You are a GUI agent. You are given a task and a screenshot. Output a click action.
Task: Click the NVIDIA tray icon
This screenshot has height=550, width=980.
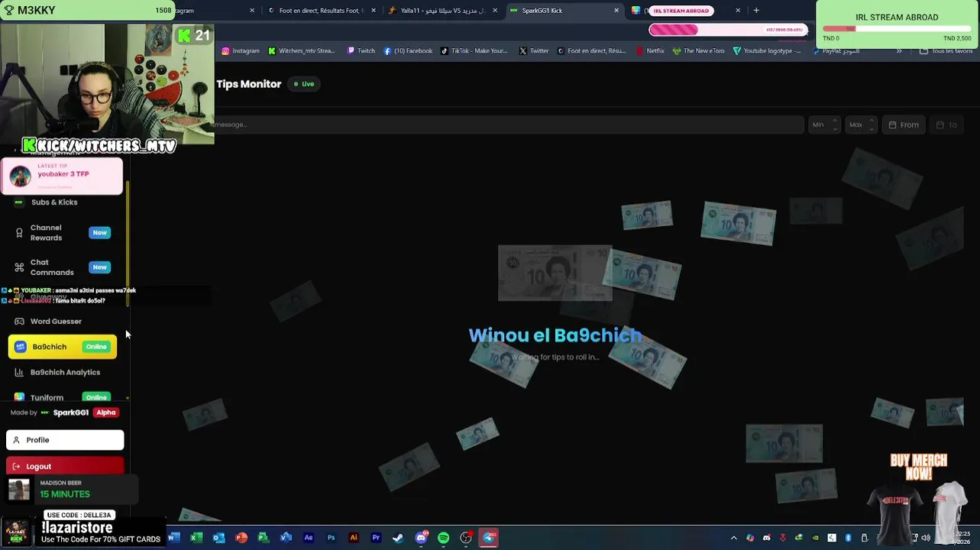click(x=815, y=538)
